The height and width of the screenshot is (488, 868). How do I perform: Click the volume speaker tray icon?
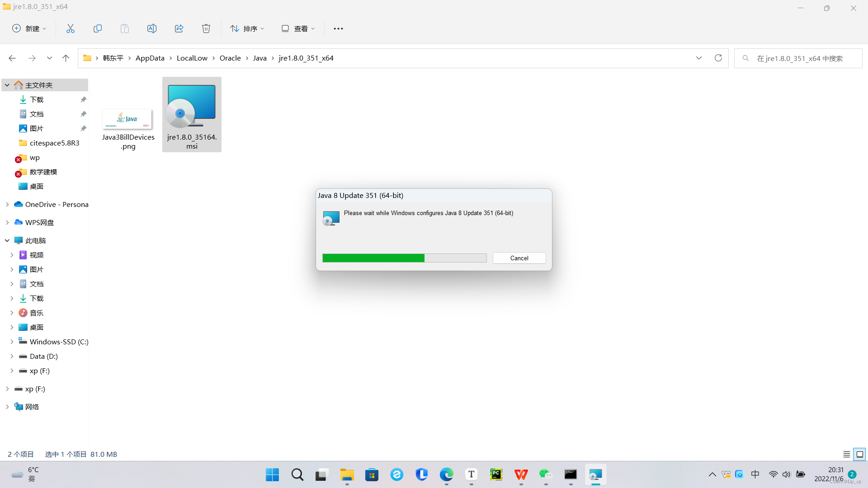click(x=787, y=474)
